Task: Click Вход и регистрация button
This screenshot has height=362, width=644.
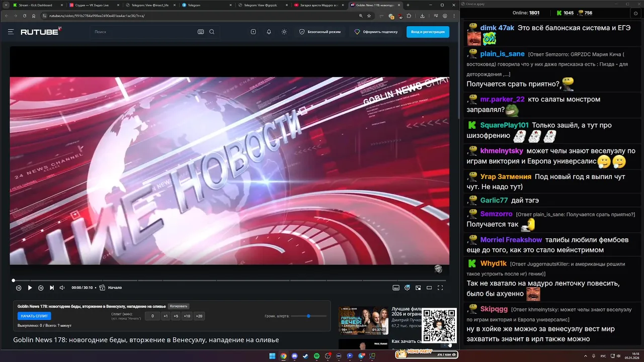Action: coord(428,32)
